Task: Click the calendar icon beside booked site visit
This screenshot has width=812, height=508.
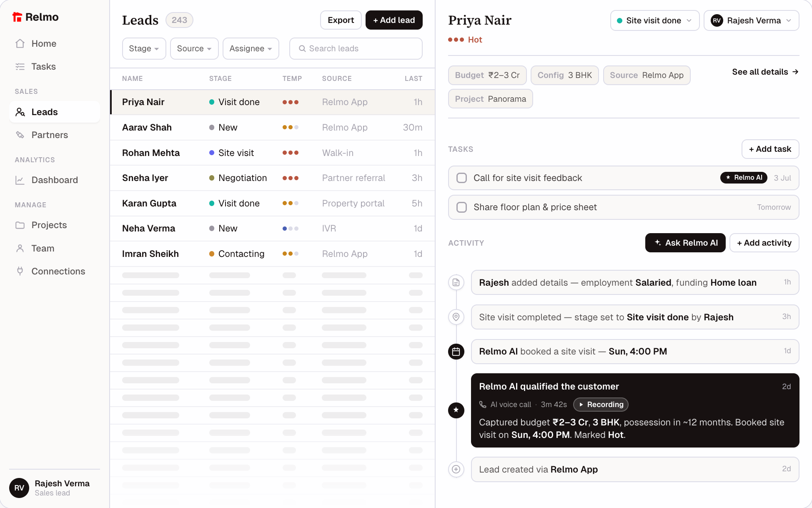Action: (456, 352)
